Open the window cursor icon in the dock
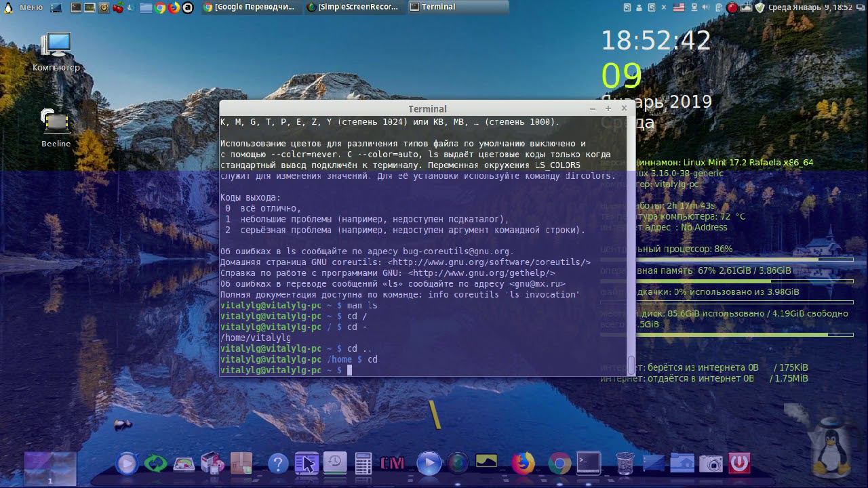Viewport: 868px width, 488px height. click(x=307, y=464)
